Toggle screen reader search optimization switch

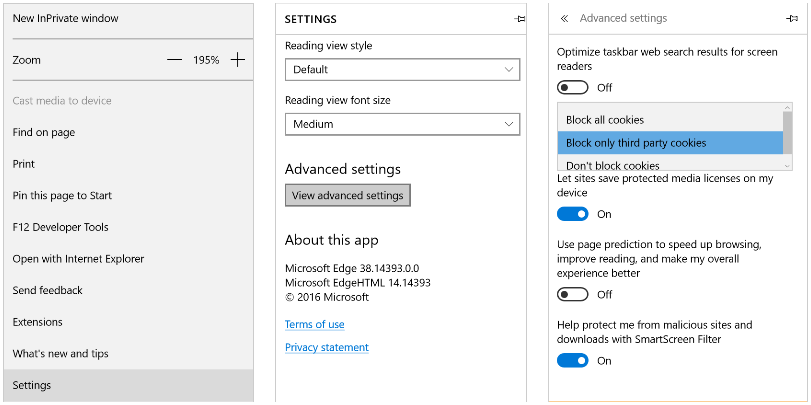[573, 88]
